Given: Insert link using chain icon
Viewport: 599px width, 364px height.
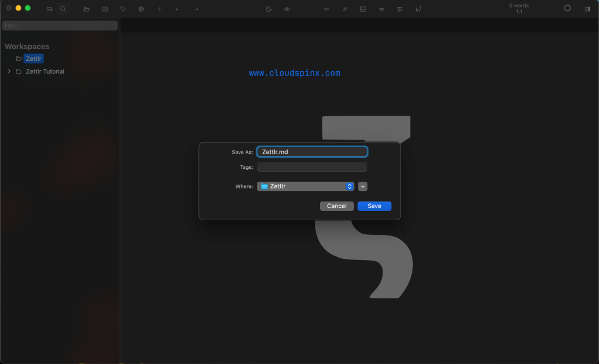Looking at the screenshot, I should (x=345, y=9).
